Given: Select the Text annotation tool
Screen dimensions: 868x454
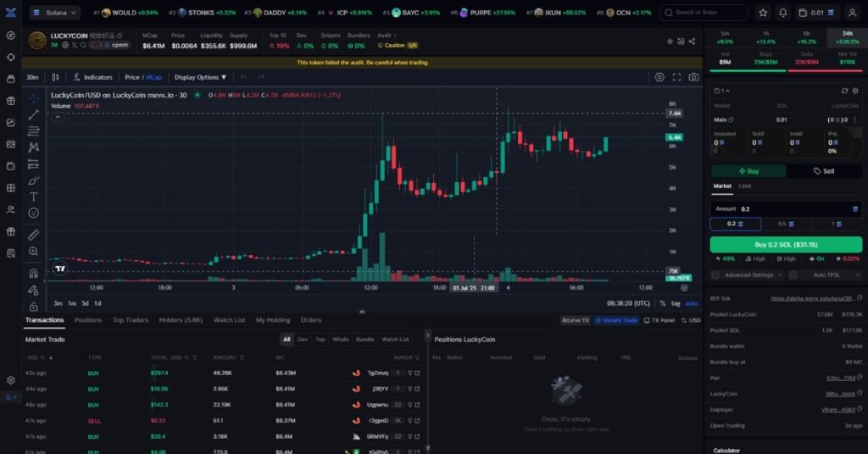Looking at the screenshot, I should click(x=34, y=197).
